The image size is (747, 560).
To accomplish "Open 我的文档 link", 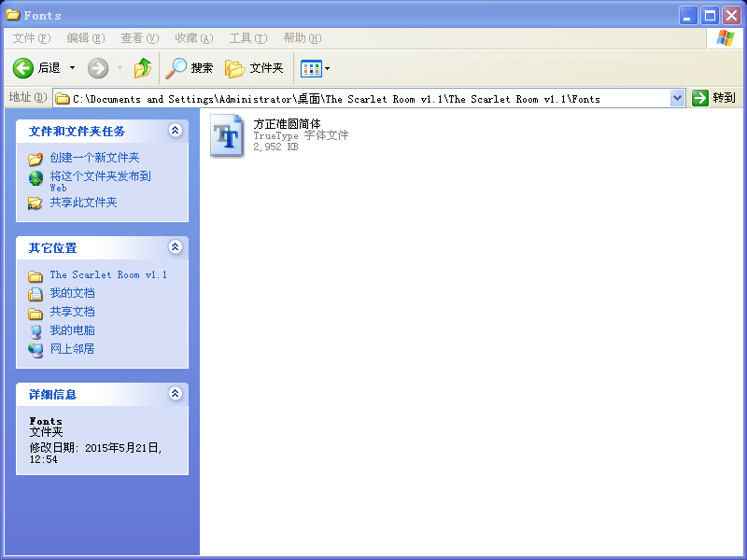I will tap(73, 293).
